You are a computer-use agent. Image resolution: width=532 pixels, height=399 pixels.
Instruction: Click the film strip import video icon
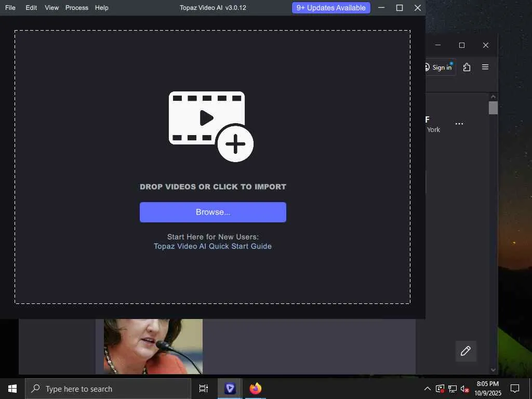(211, 126)
